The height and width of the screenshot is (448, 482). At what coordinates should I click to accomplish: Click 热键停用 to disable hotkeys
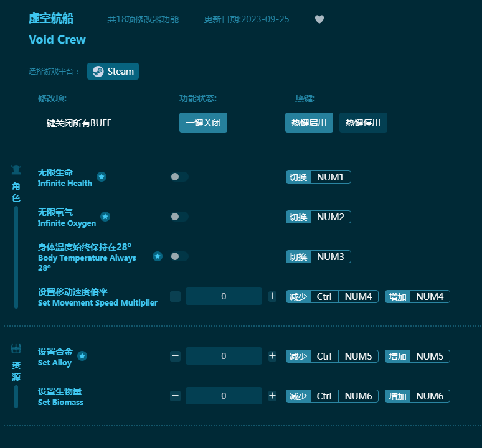(x=363, y=123)
